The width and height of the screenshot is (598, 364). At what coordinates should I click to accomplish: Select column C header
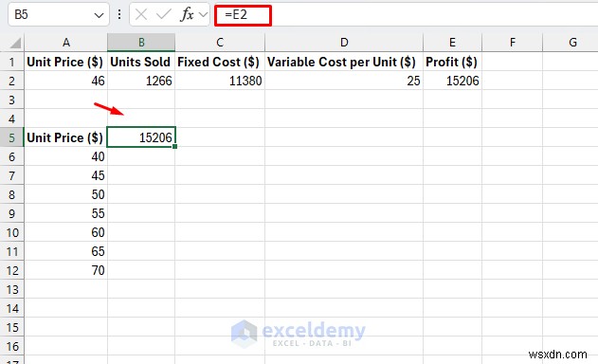(x=220, y=43)
